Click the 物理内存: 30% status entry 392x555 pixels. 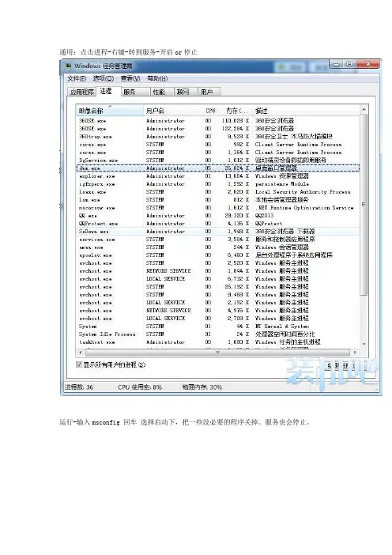click(x=202, y=387)
